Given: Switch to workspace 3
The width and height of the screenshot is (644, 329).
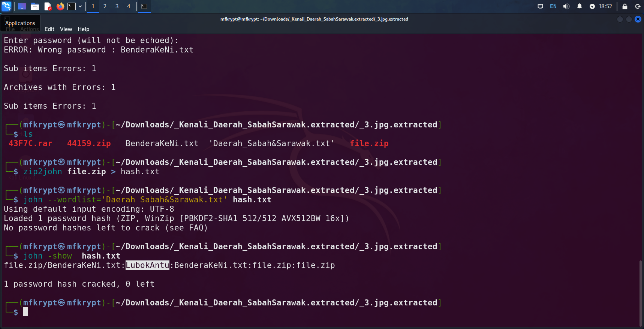Looking at the screenshot, I should point(117,6).
